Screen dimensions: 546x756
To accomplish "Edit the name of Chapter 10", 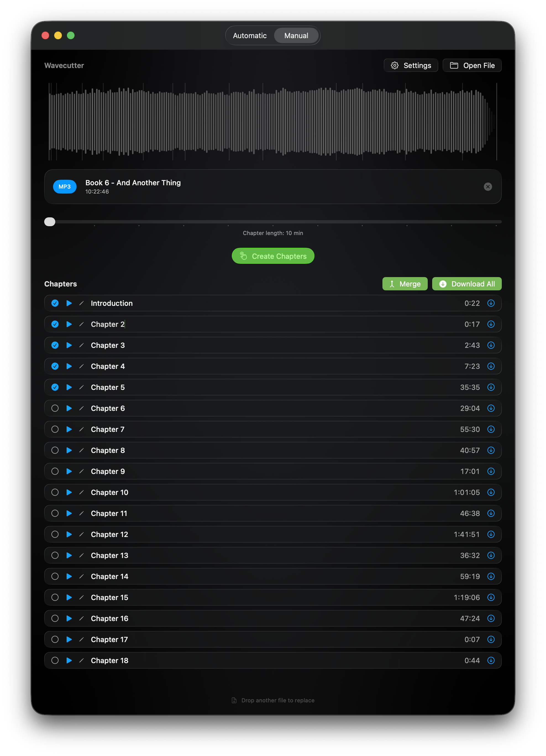I will pos(81,492).
